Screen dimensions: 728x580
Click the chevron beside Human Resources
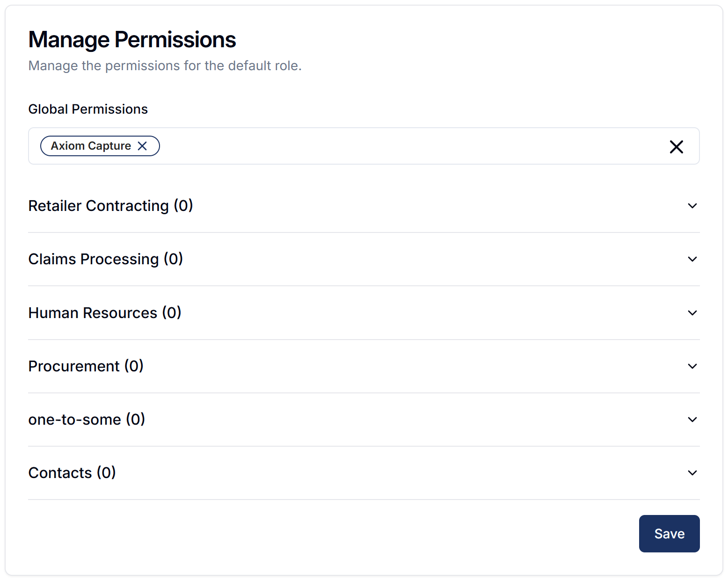point(692,313)
